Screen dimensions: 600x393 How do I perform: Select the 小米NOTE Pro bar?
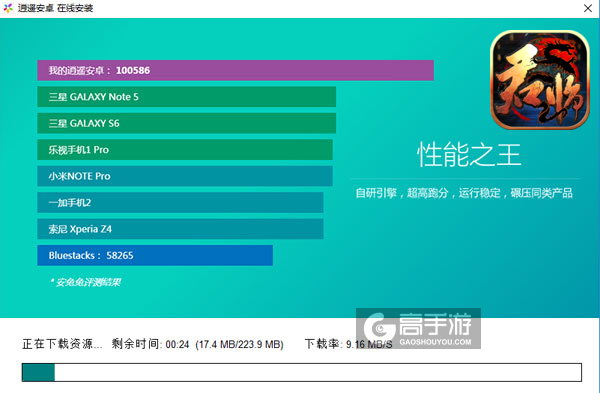(185, 176)
